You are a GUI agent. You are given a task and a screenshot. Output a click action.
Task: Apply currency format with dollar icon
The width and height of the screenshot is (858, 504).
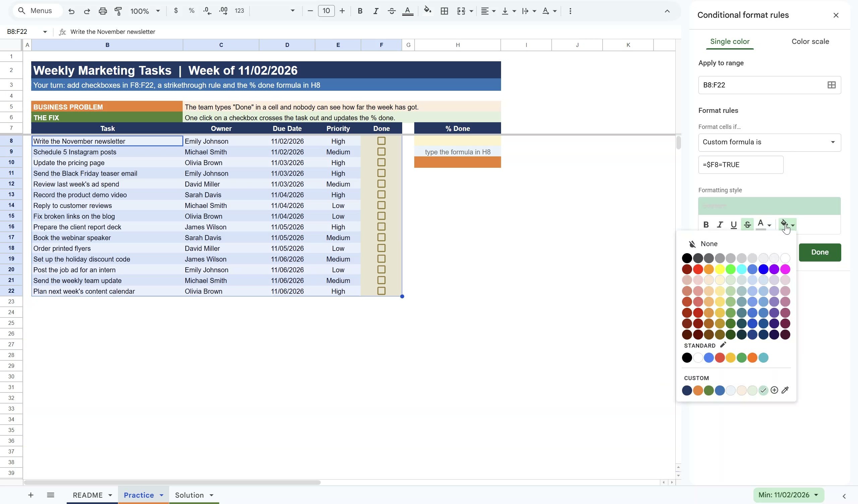coord(176,11)
